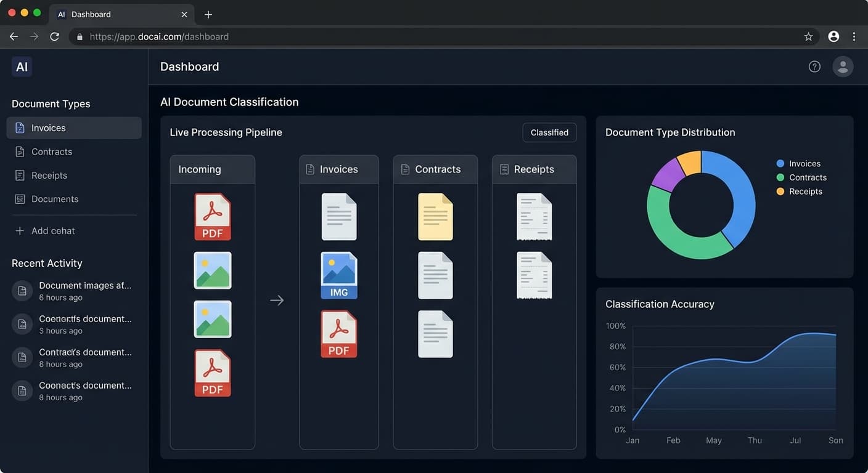Screen dimensions: 868x473
Task: Select the PDF icon in Invoices pipeline column
Action: (x=339, y=334)
